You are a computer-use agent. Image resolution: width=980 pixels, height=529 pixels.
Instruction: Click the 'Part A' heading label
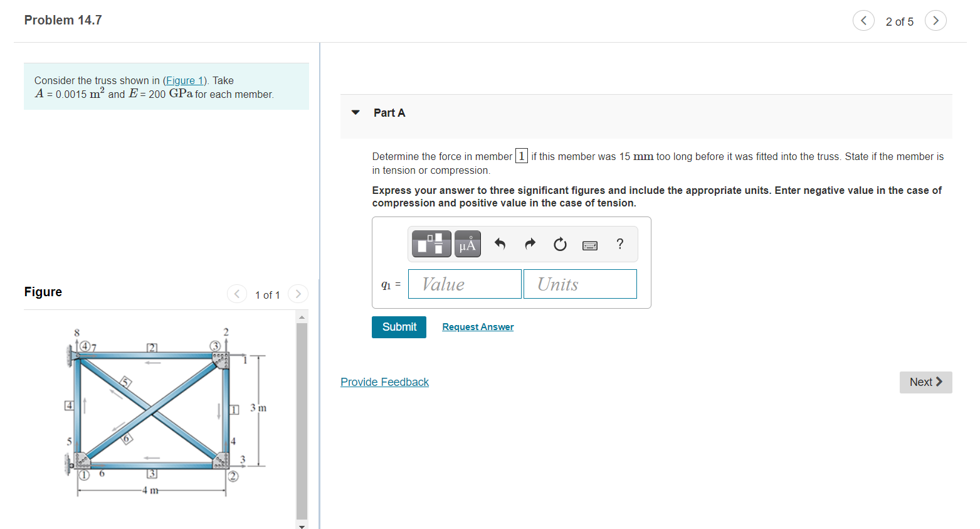point(389,113)
